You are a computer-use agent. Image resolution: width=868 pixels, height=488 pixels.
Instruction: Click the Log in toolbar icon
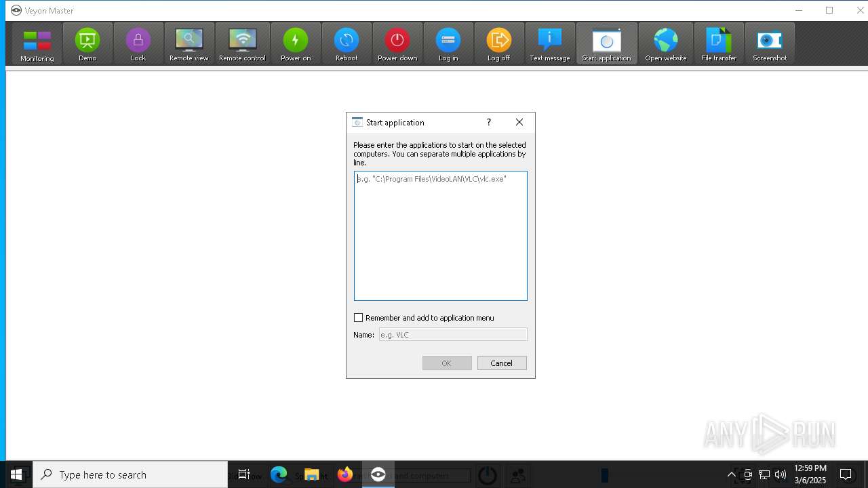click(x=448, y=44)
